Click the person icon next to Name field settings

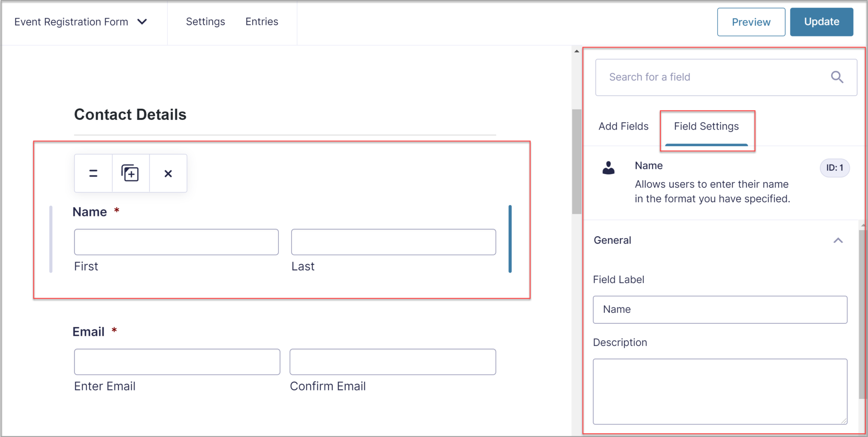pos(609,168)
